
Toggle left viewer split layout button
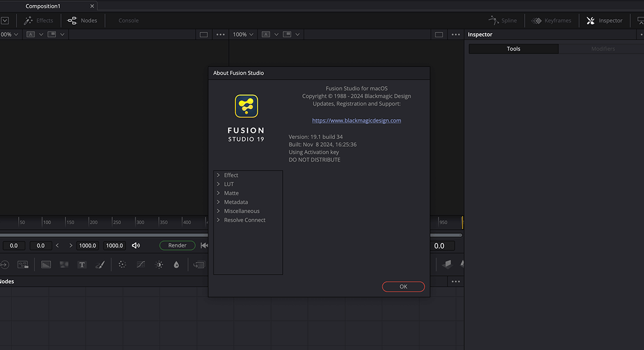coord(52,35)
